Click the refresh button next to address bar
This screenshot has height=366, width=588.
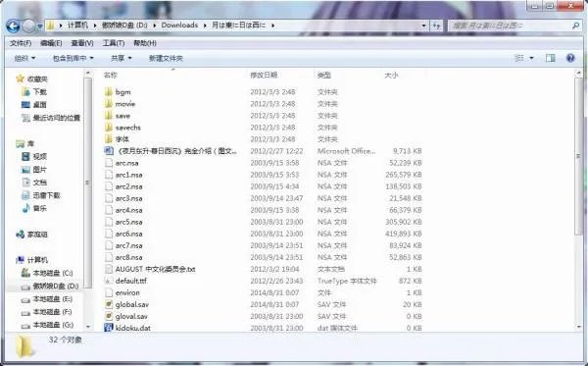point(436,26)
